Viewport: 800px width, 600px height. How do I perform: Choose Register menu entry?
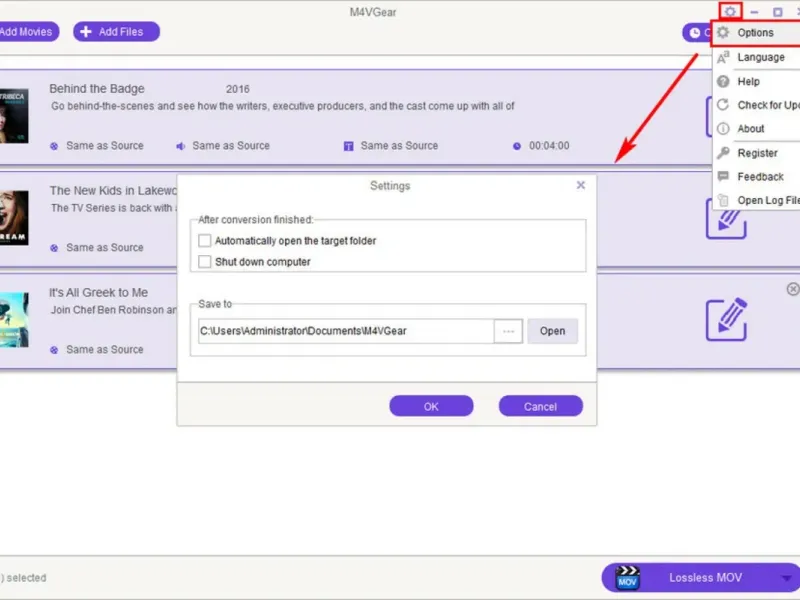click(x=756, y=153)
